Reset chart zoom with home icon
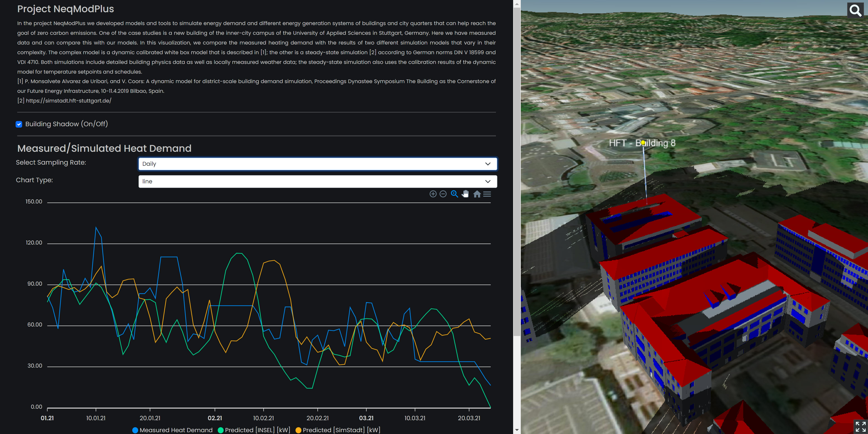This screenshot has width=868, height=434. [x=477, y=194]
